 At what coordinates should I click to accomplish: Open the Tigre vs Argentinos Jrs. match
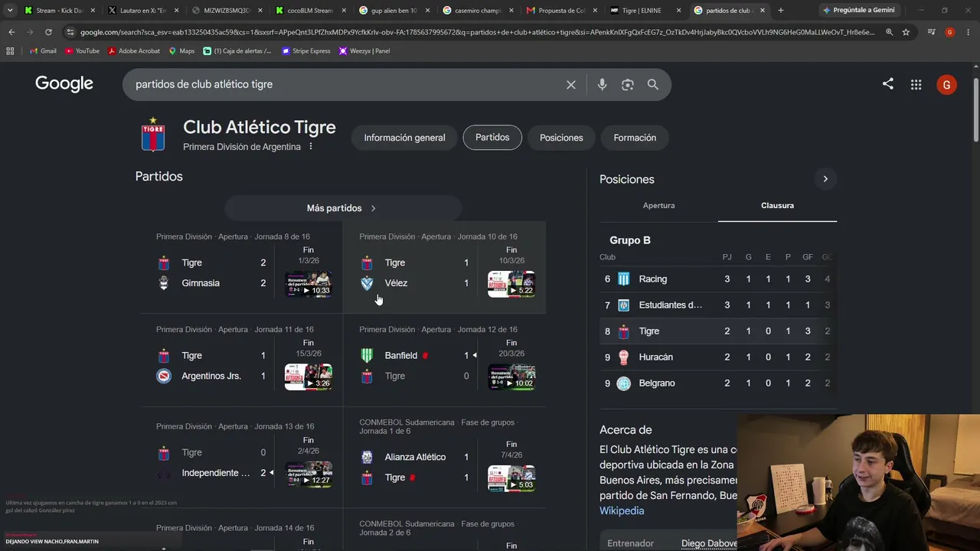tap(241, 360)
